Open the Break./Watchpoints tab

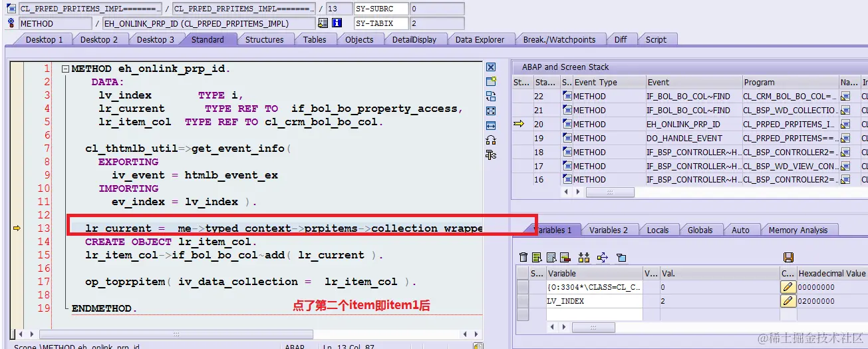(x=559, y=39)
